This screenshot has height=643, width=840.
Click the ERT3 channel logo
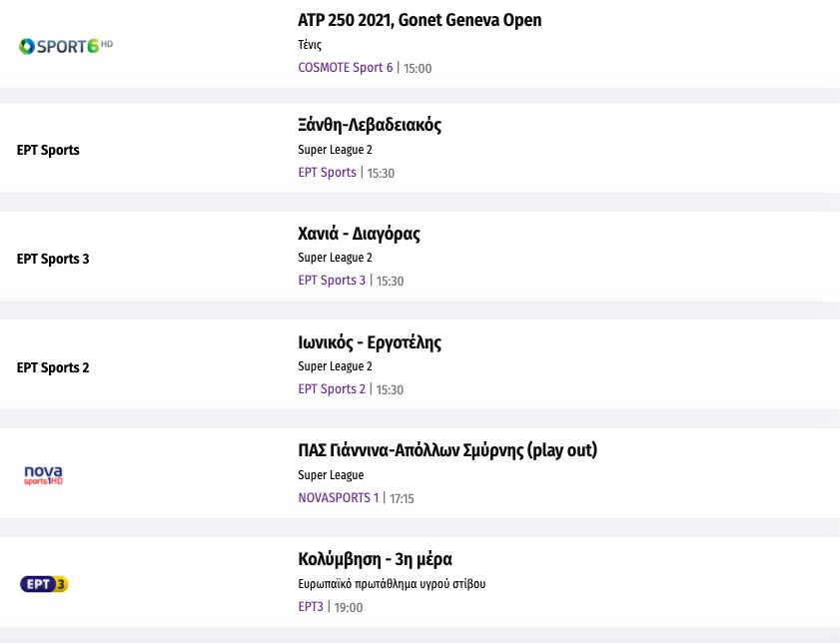pyautogui.click(x=44, y=584)
